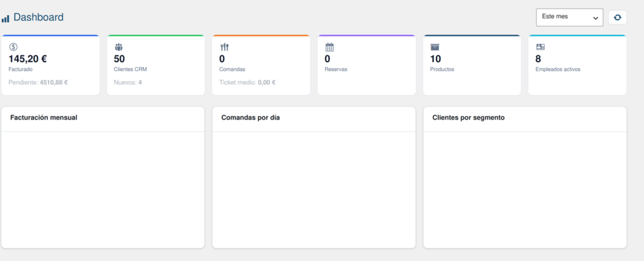
Task: Click the Dashboard page title
Action: click(x=38, y=17)
